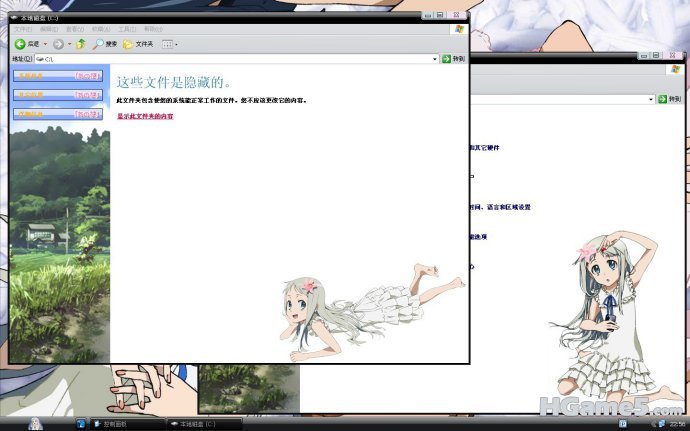This screenshot has height=431, width=690.
Task: Maximize the Control Panel window behind
Action: [x=656, y=55]
